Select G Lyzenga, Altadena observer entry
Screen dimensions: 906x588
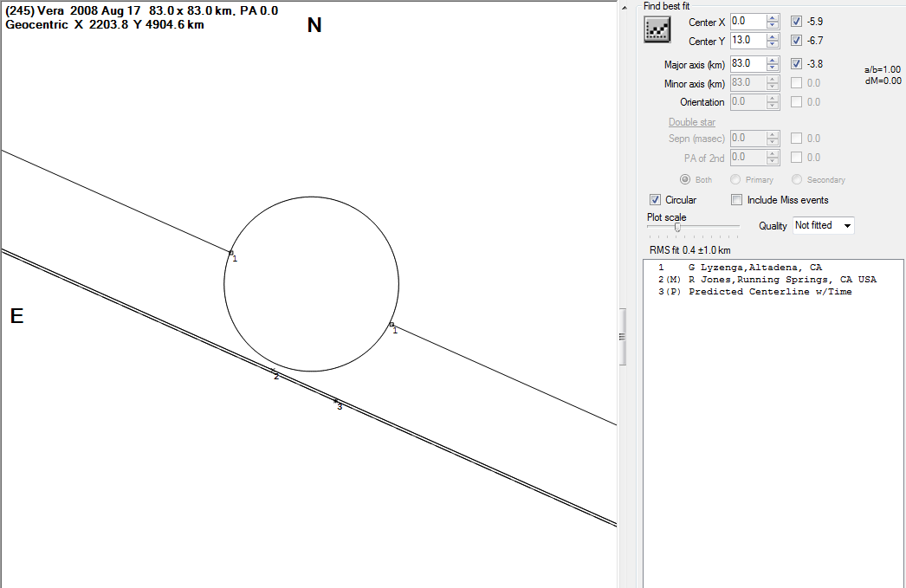click(754, 268)
